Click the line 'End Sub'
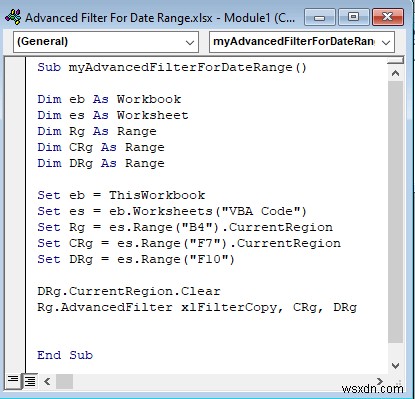 point(65,355)
